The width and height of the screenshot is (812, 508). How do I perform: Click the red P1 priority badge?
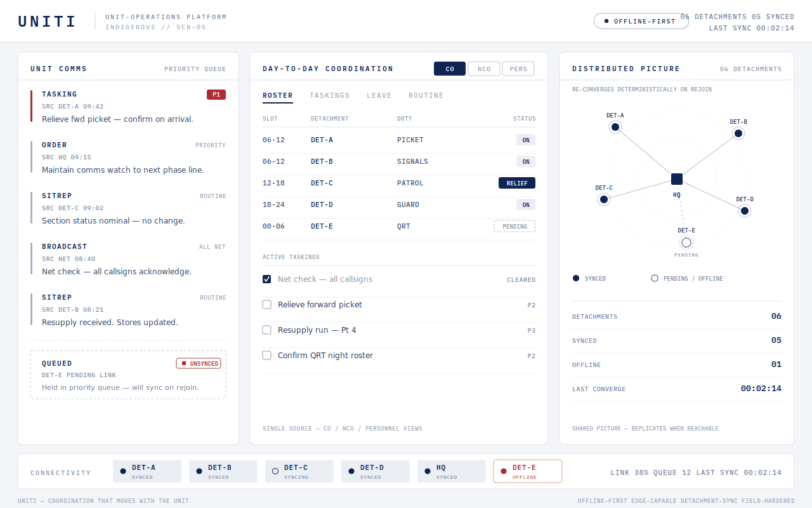216,95
